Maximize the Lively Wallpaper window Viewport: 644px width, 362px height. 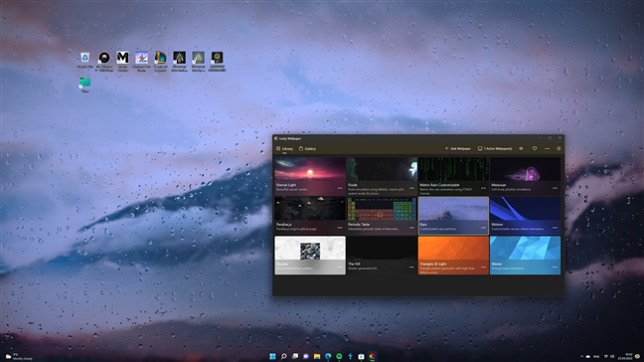click(550, 138)
